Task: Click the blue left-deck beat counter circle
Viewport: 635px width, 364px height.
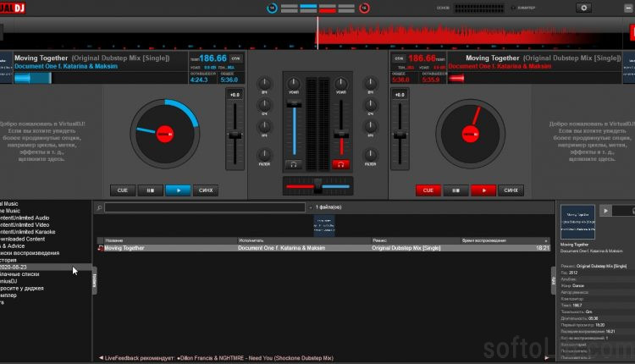Action: (x=272, y=8)
